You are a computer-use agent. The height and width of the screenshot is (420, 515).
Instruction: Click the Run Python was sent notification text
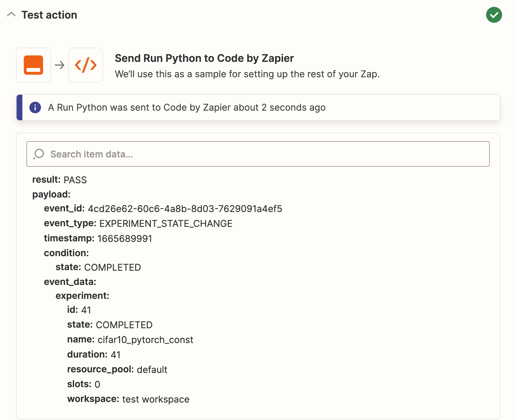coord(187,107)
